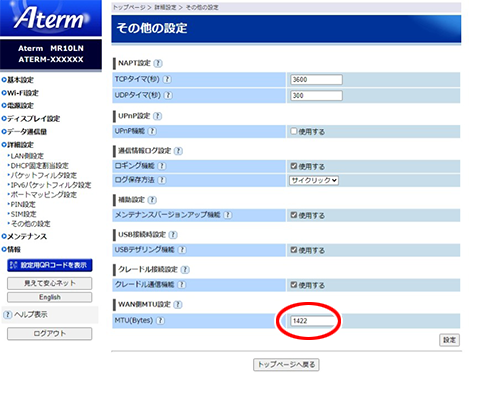
Task: Toggle メンテナンスバージョンアップ機能 checkbox
Action: (294, 215)
